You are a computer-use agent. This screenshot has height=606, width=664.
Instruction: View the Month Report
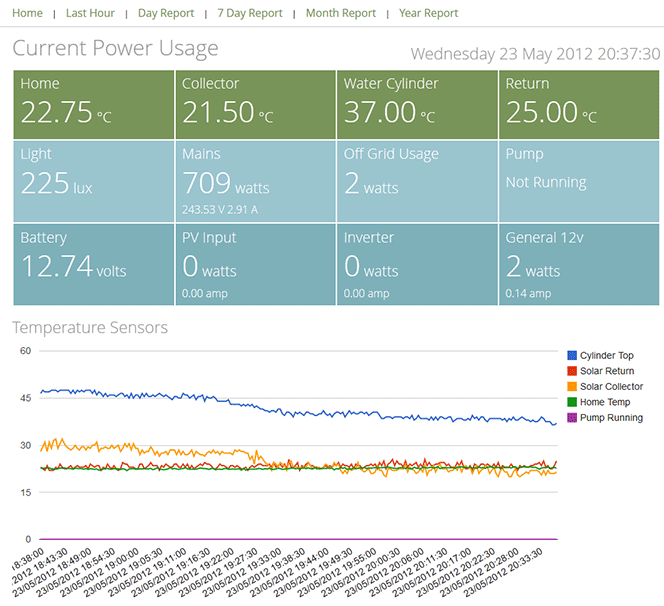point(341,13)
